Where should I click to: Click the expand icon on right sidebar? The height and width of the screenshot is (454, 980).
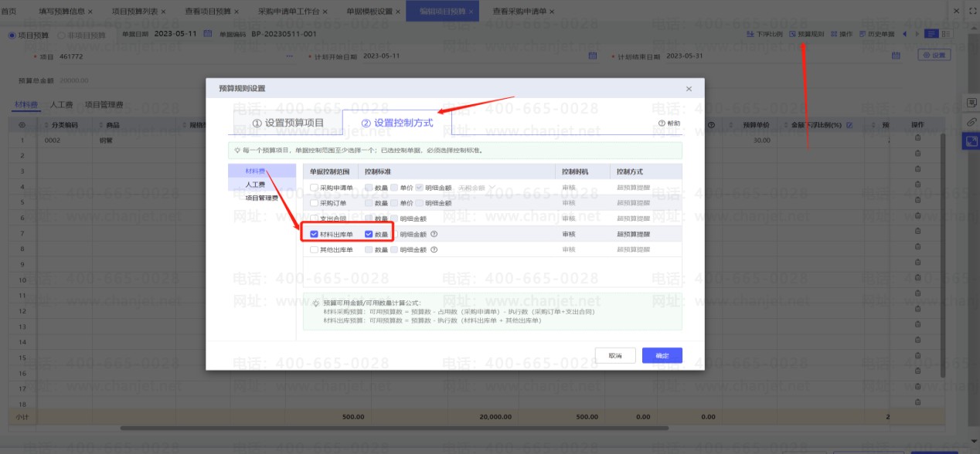[x=971, y=141]
